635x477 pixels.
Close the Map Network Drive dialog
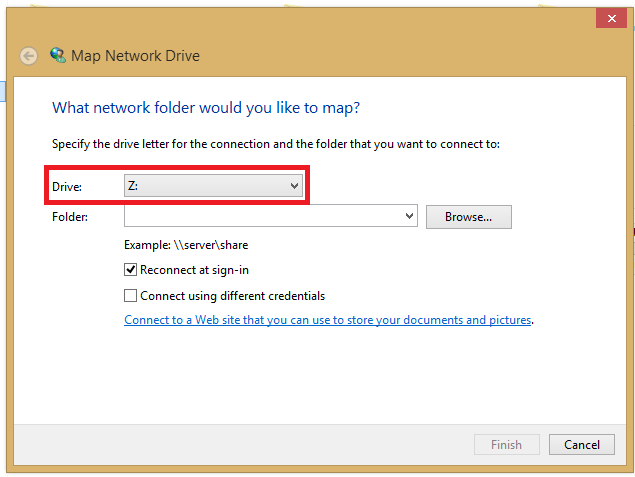point(612,18)
